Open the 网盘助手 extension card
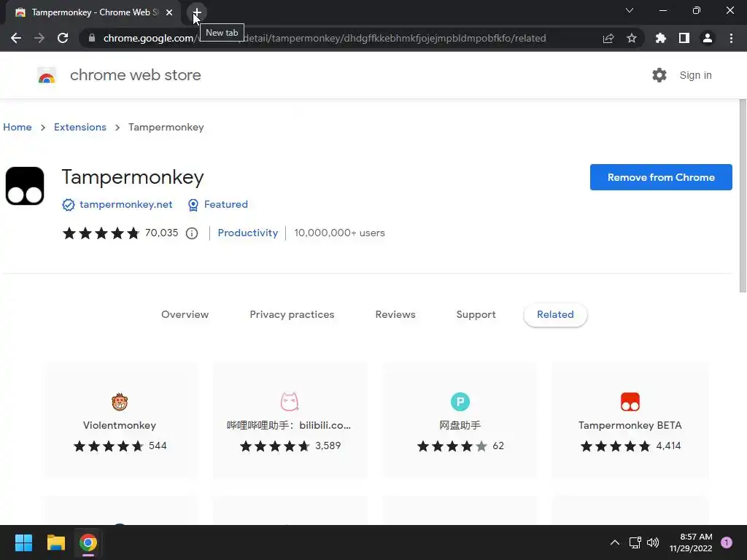The width and height of the screenshot is (747, 560). [460, 421]
